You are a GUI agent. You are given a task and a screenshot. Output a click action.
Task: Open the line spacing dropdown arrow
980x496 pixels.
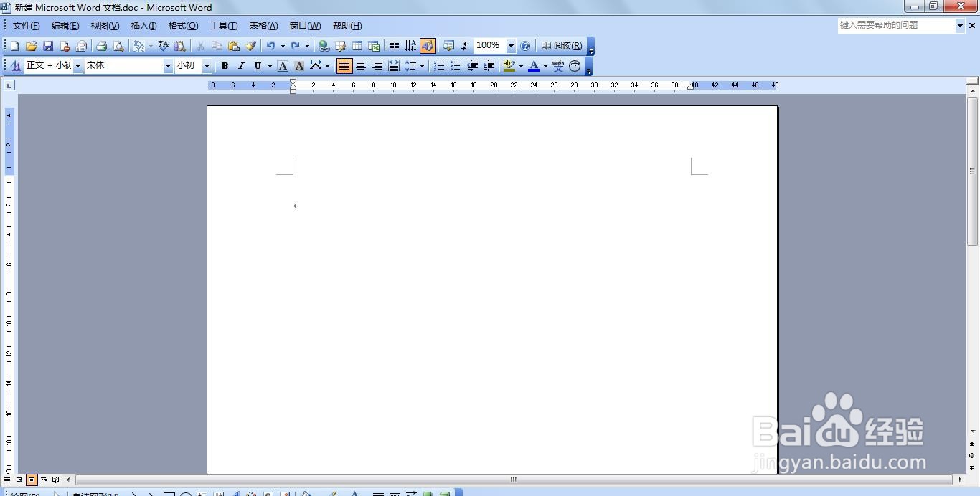tap(422, 66)
